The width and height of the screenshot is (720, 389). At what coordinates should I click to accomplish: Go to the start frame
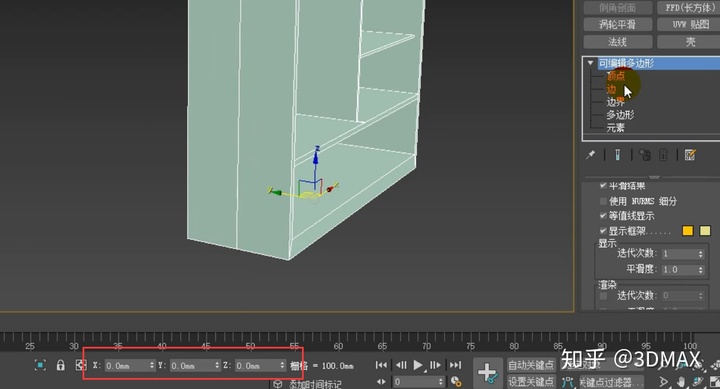tap(381, 365)
